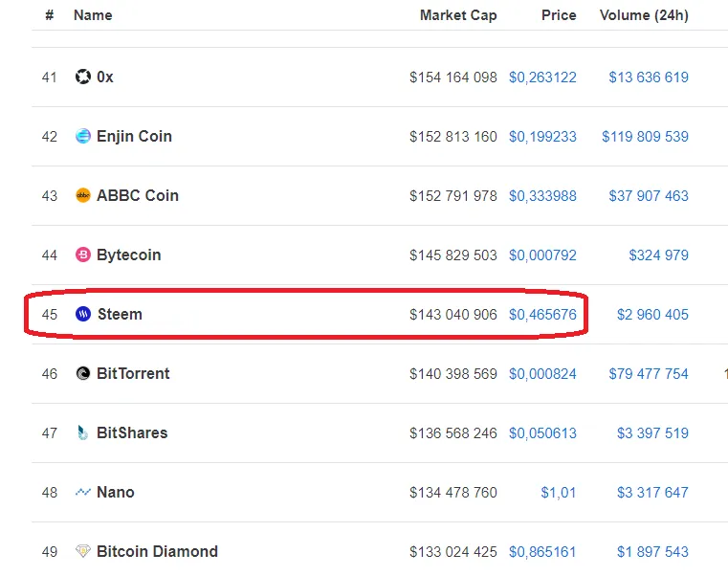Click the ABBC Coin orange logo
The image size is (728, 576).
coord(83,195)
